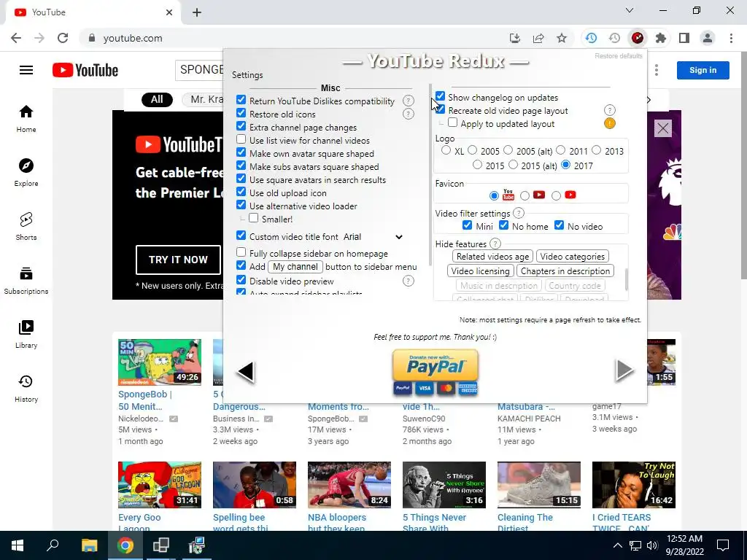Toggle Make own avatar square shaped

click(241, 153)
